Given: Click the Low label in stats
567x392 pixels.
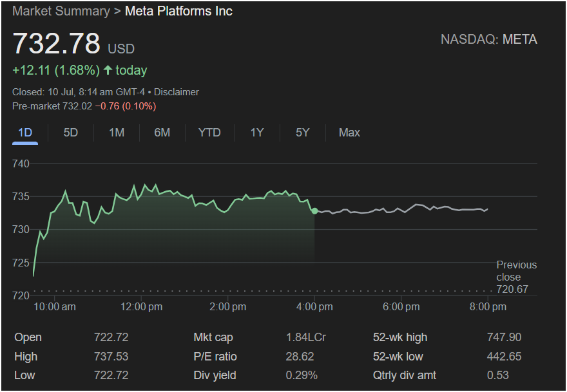Looking at the screenshot, I should point(24,375).
